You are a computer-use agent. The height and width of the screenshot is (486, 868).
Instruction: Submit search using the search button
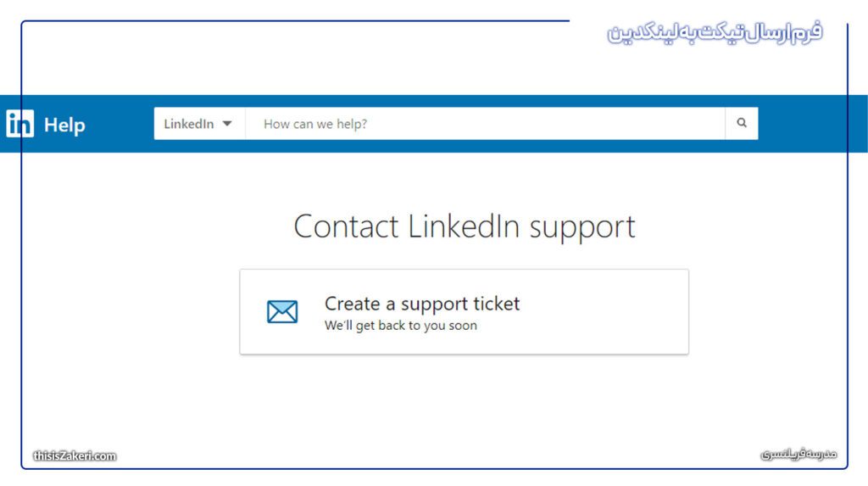click(x=742, y=124)
